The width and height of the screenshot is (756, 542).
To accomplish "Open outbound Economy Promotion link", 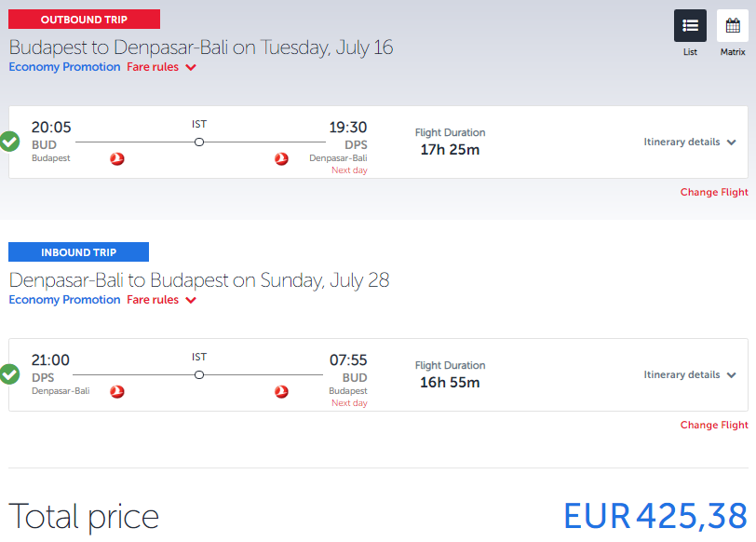I will [x=64, y=67].
